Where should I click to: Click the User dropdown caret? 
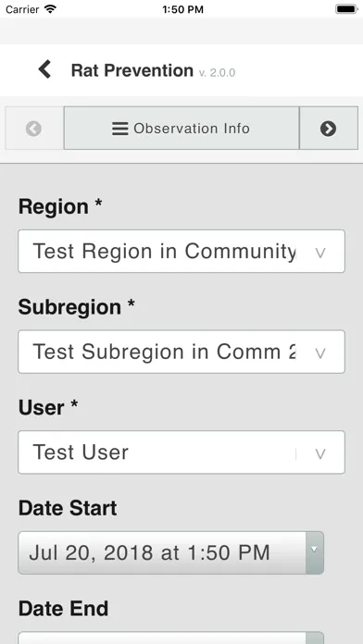320,453
